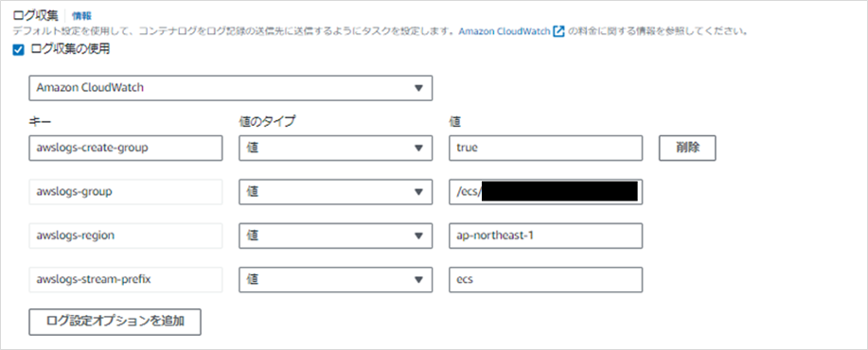The image size is (868, 350).
Task: Uncheck the ログ収集の使用 checkbox
Action: coord(18,50)
